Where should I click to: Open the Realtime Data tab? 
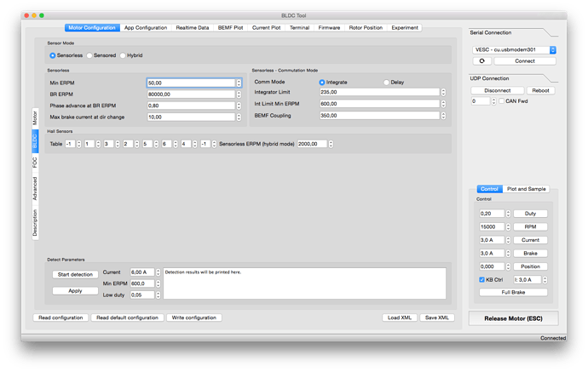[x=193, y=27]
